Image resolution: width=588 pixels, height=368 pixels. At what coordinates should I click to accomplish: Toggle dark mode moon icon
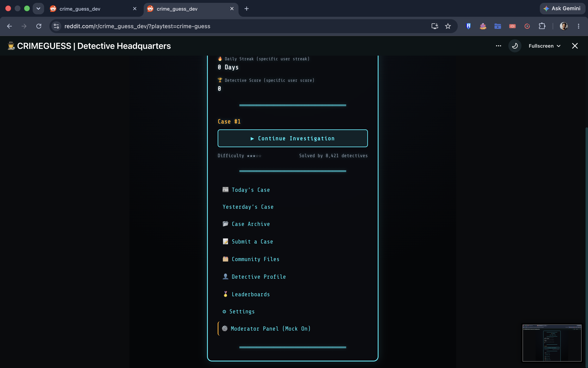click(515, 46)
